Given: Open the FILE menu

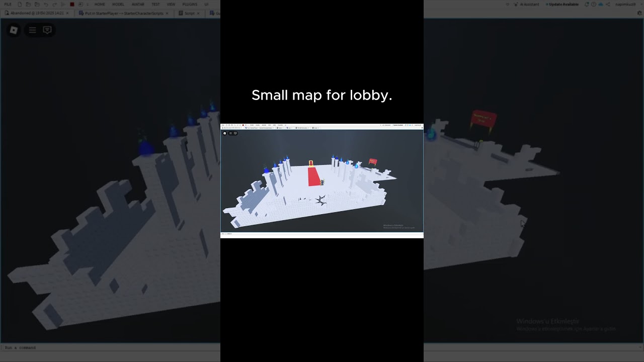Looking at the screenshot, I should point(8,4).
